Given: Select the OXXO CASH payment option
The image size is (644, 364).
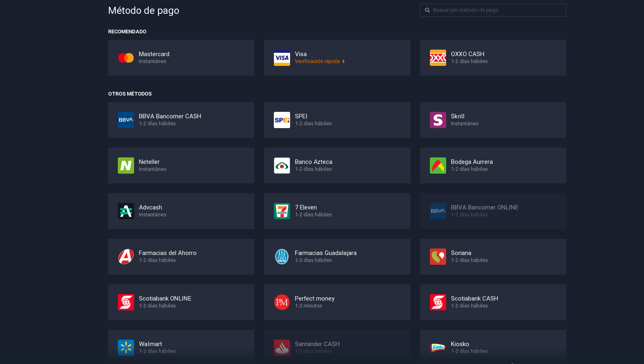Looking at the screenshot, I should coord(493,58).
